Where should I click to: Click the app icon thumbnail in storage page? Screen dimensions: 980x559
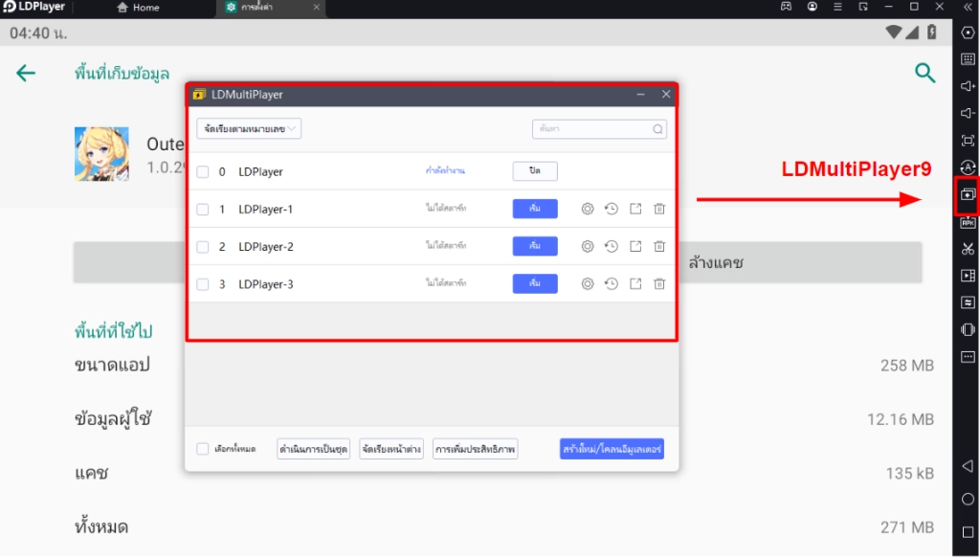[x=101, y=154]
